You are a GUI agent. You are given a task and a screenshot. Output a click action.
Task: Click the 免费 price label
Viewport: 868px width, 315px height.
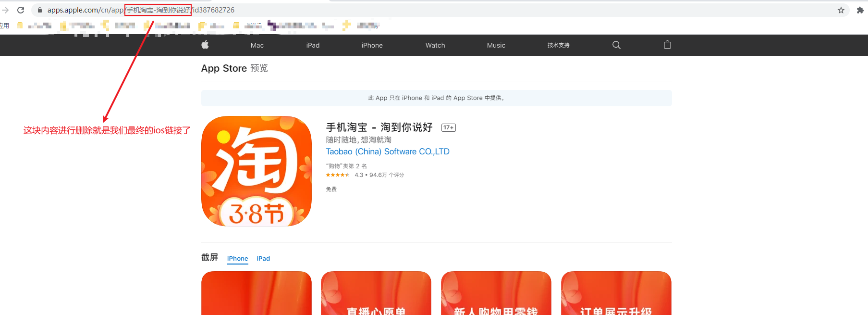[331, 189]
